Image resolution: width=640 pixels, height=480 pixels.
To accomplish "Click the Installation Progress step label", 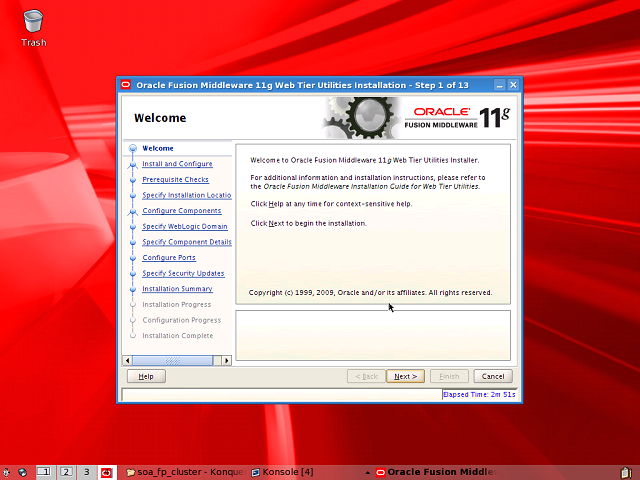I will point(176,304).
